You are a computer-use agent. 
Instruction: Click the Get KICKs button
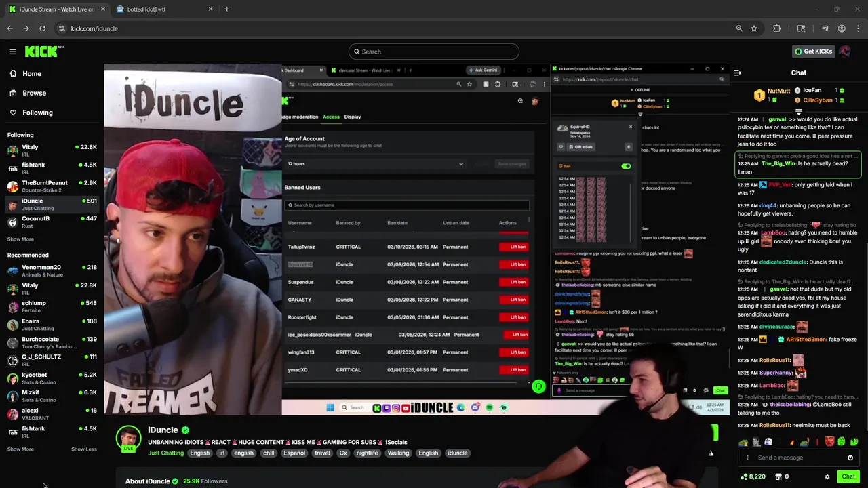[813, 52]
